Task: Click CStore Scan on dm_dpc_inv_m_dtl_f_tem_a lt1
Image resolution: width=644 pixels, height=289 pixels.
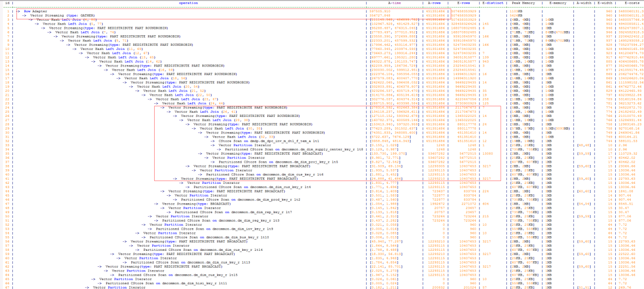Action: click(269, 141)
